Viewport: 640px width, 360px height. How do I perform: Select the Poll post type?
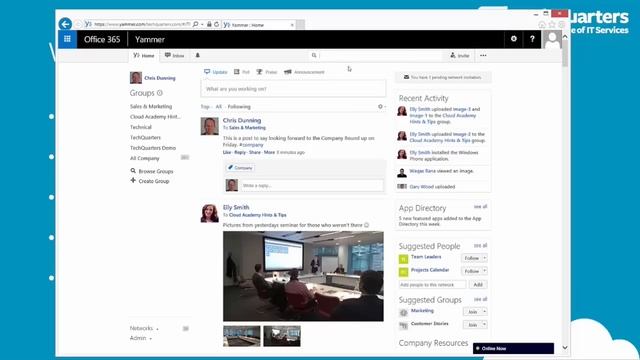(242, 72)
